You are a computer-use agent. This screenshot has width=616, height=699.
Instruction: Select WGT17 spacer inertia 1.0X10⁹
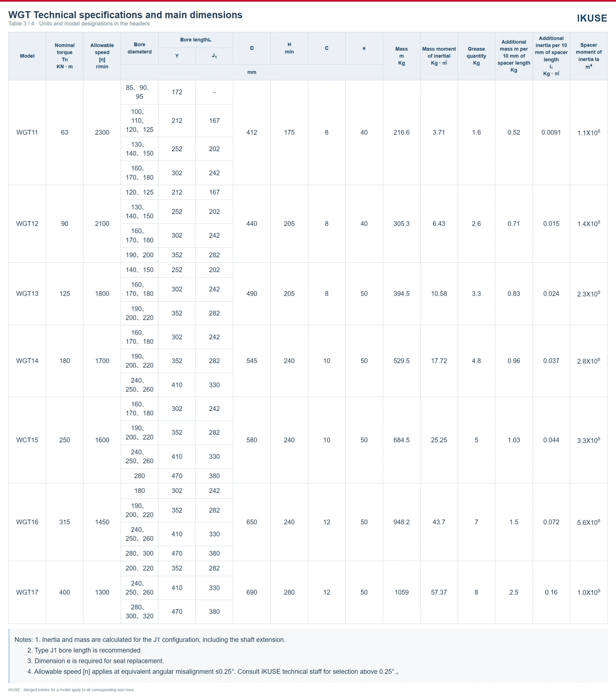point(589,592)
